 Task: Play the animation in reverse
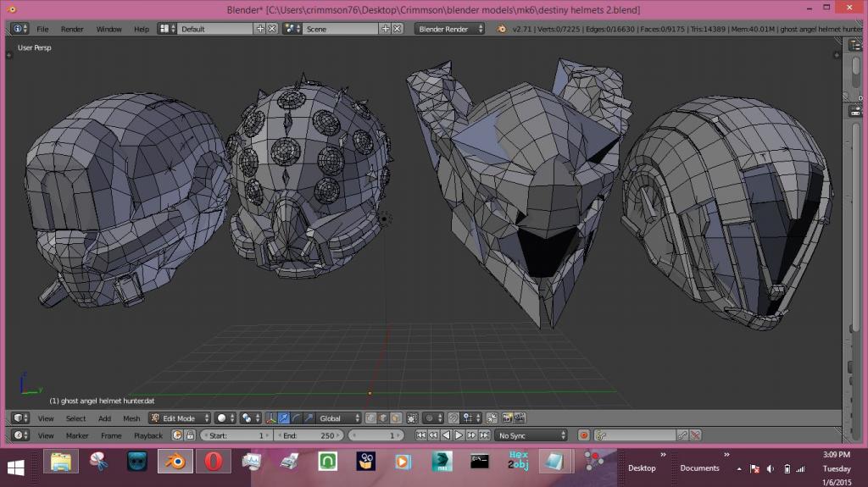pyautogui.click(x=446, y=435)
